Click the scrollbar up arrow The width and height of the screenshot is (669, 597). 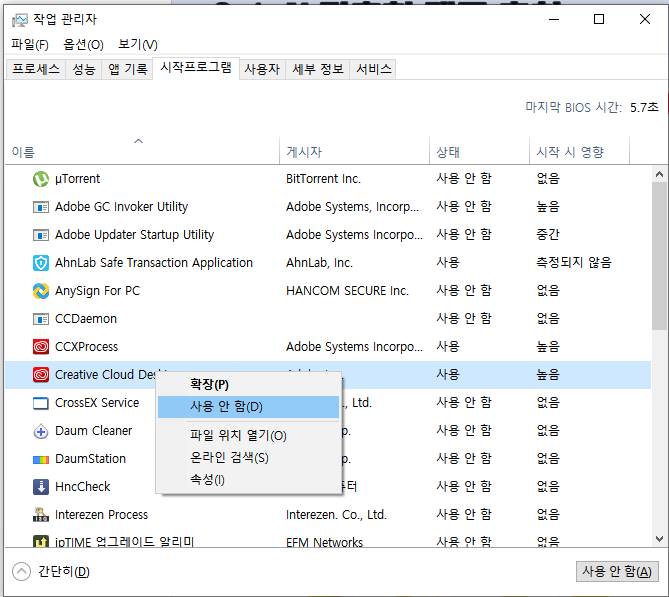click(659, 174)
